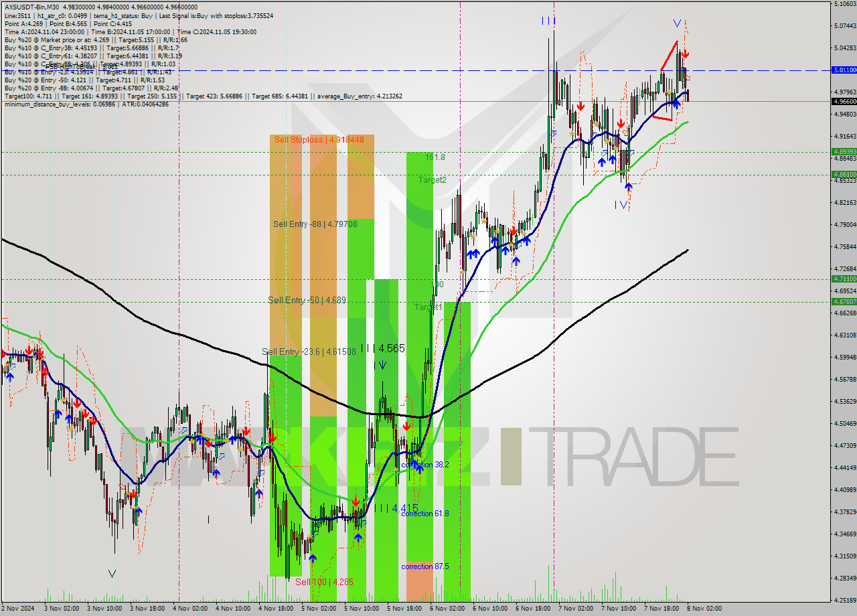This screenshot has width=857, height=616.
Task: Click the 'Target2' label
Action: pyautogui.click(x=433, y=180)
